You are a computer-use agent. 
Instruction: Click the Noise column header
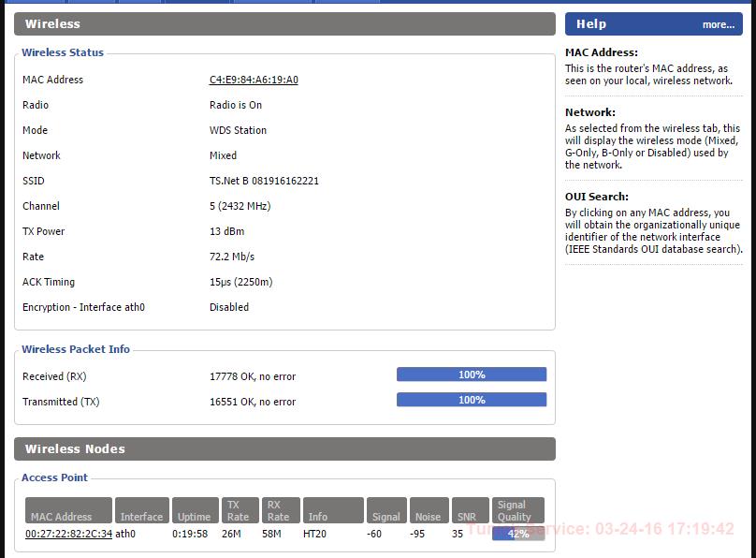429,510
